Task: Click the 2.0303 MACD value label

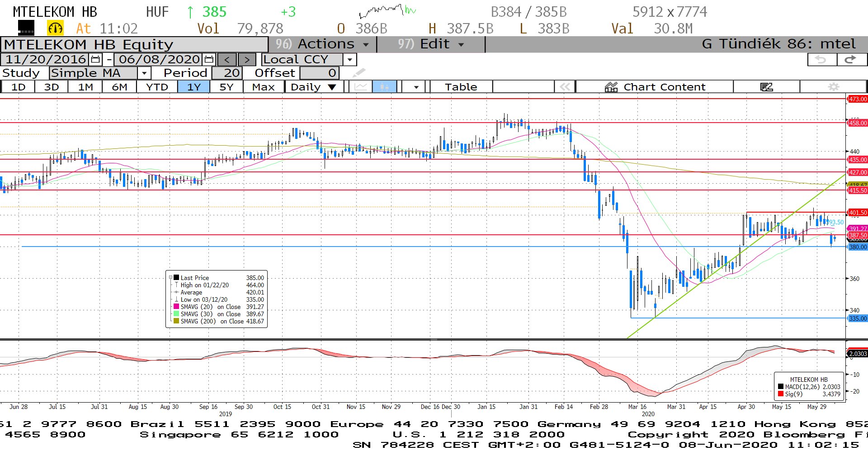Action: (858, 354)
